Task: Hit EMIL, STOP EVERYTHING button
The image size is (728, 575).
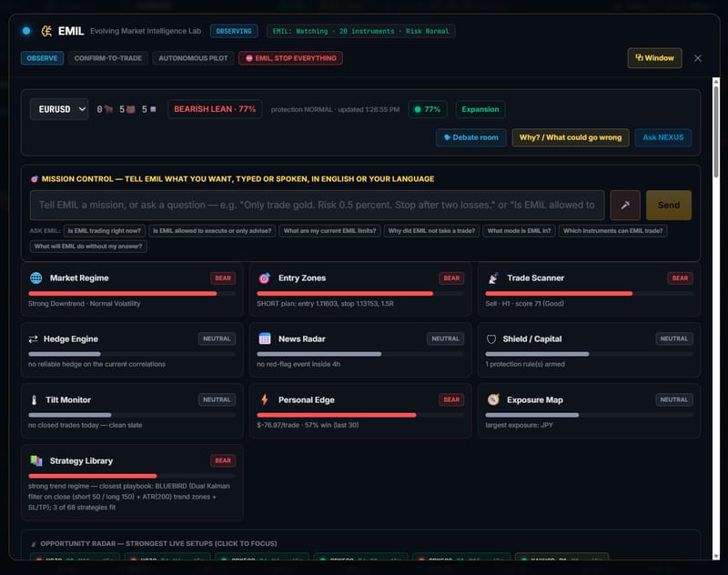Action: point(290,58)
